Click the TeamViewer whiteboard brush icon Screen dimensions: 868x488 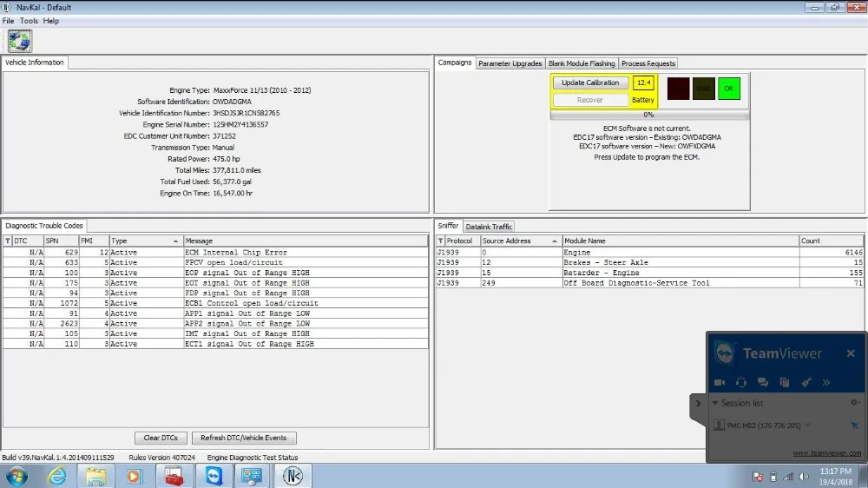click(x=806, y=382)
